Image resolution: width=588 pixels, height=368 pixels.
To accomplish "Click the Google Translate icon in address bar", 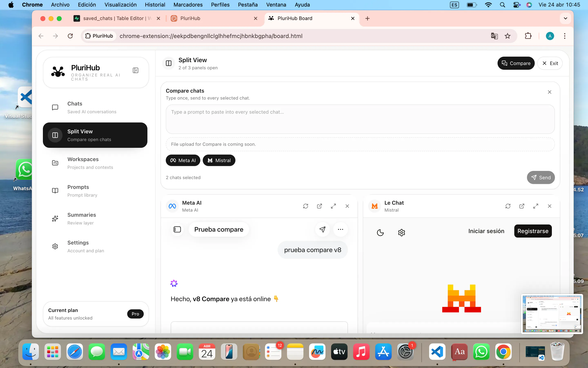I will [494, 36].
